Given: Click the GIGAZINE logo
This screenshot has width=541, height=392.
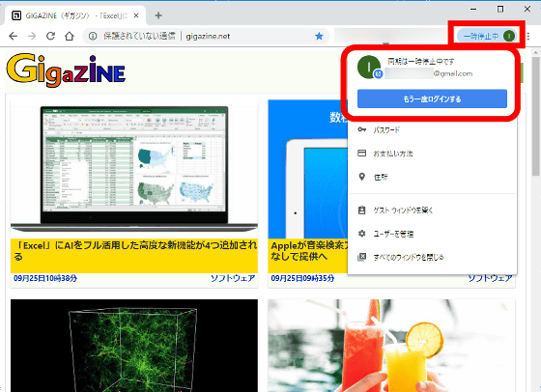Looking at the screenshot, I should click(x=66, y=70).
